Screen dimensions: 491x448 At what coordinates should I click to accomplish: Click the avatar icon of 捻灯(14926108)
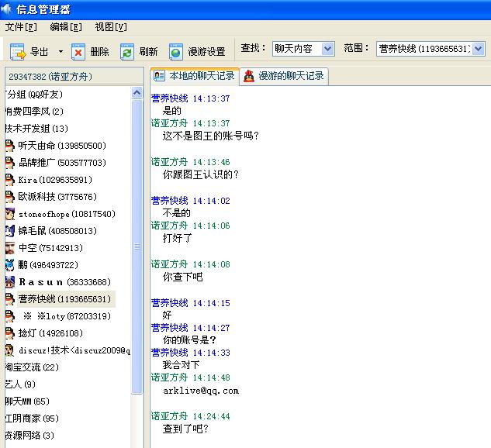[x=10, y=333]
